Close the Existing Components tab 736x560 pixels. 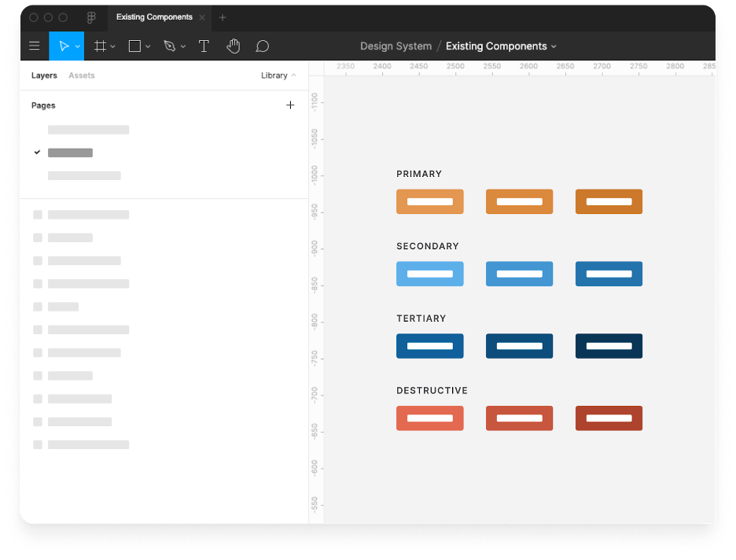click(x=202, y=17)
